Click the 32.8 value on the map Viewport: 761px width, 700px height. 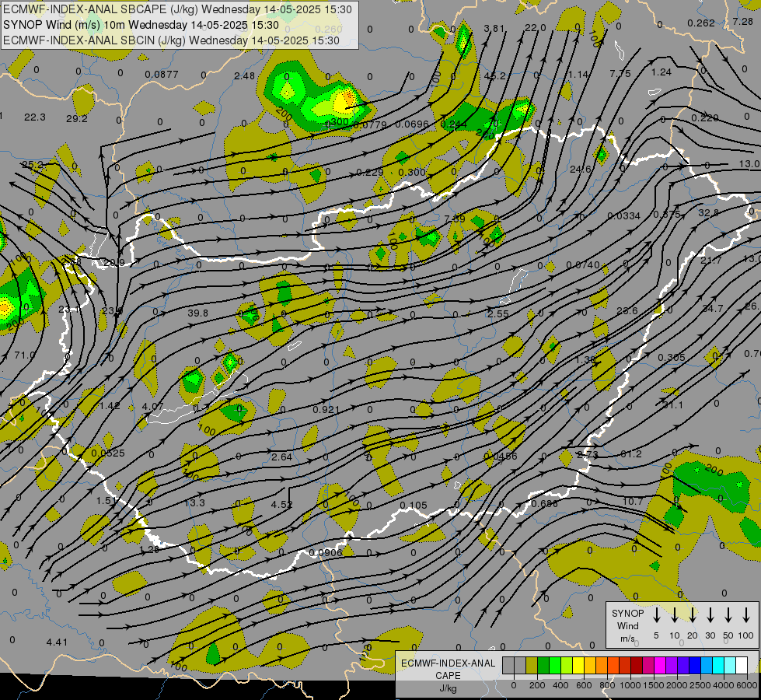[x=709, y=213]
